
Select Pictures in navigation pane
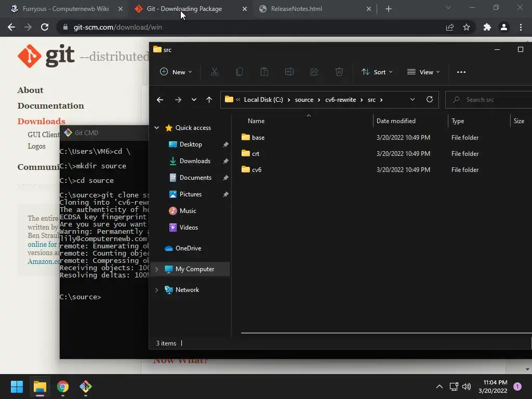tap(190, 194)
